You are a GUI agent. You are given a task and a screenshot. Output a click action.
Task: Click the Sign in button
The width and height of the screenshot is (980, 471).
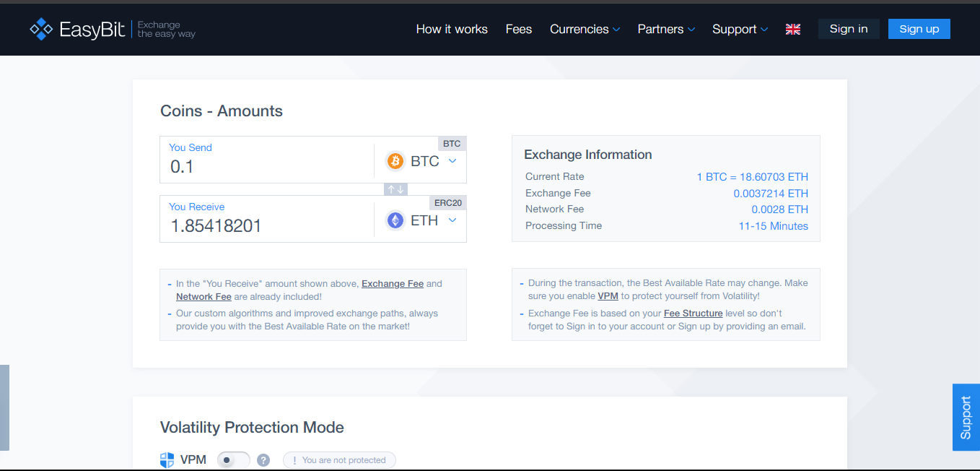(849, 29)
